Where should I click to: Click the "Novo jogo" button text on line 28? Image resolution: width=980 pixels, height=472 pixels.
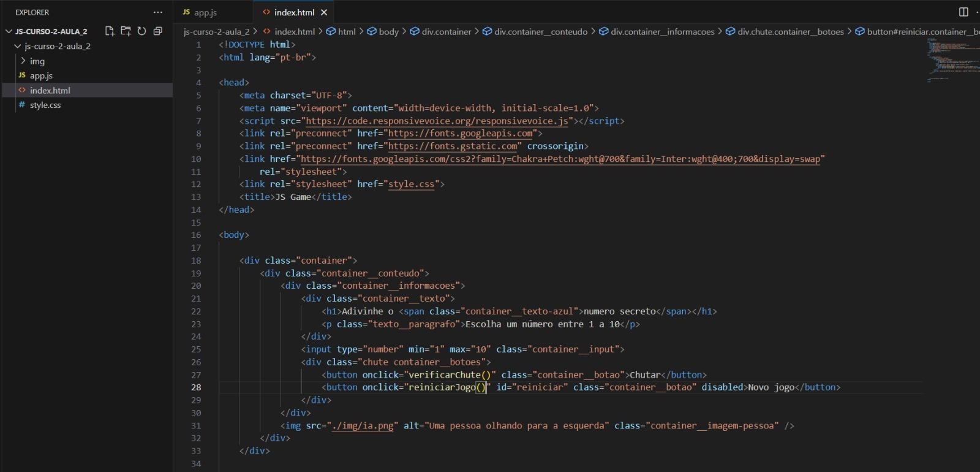click(x=771, y=387)
